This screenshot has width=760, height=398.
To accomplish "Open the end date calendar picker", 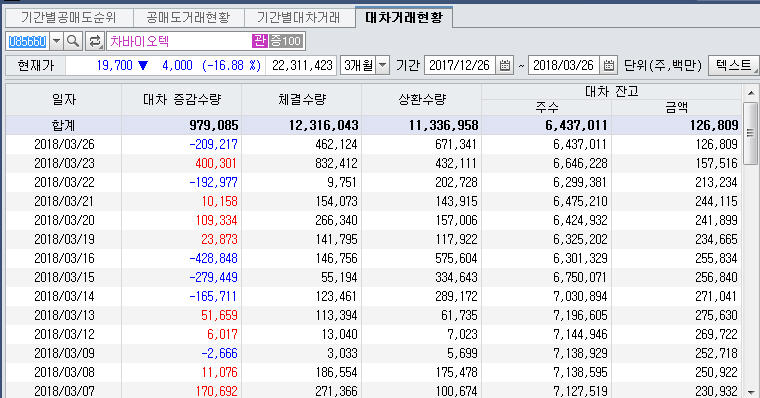I will click(609, 65).
